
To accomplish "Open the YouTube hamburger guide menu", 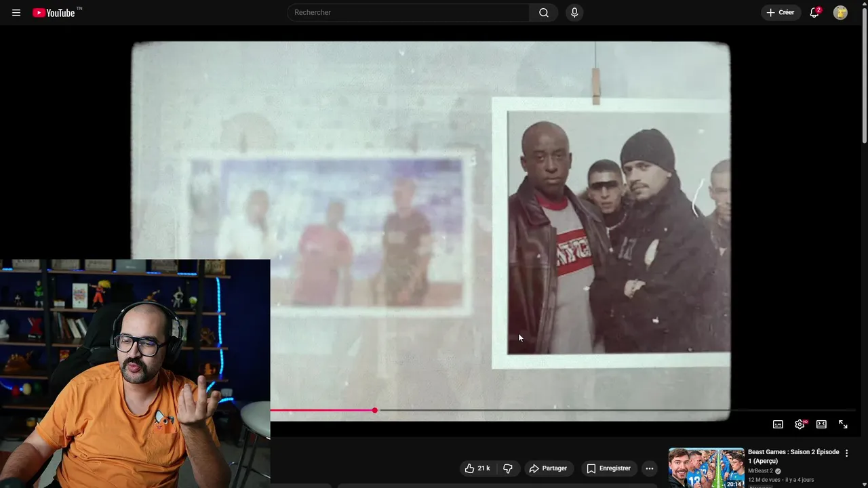I will 16,13.
